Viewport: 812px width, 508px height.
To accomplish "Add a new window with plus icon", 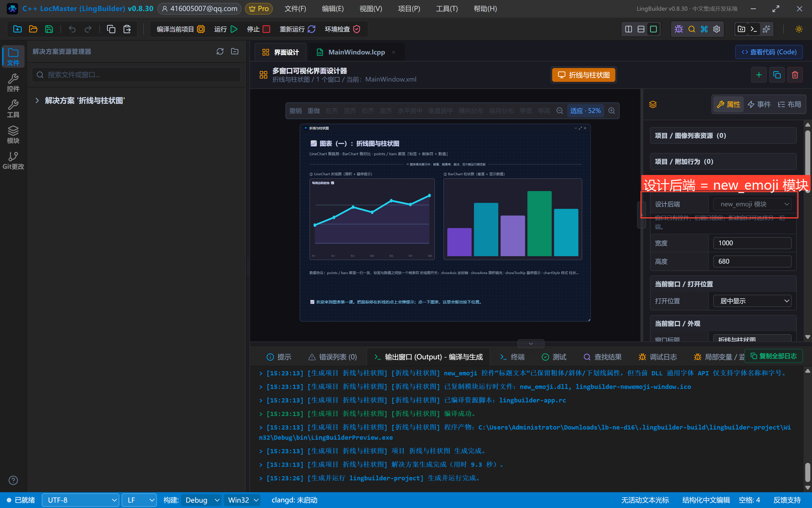I will click(x=759, y=75).
